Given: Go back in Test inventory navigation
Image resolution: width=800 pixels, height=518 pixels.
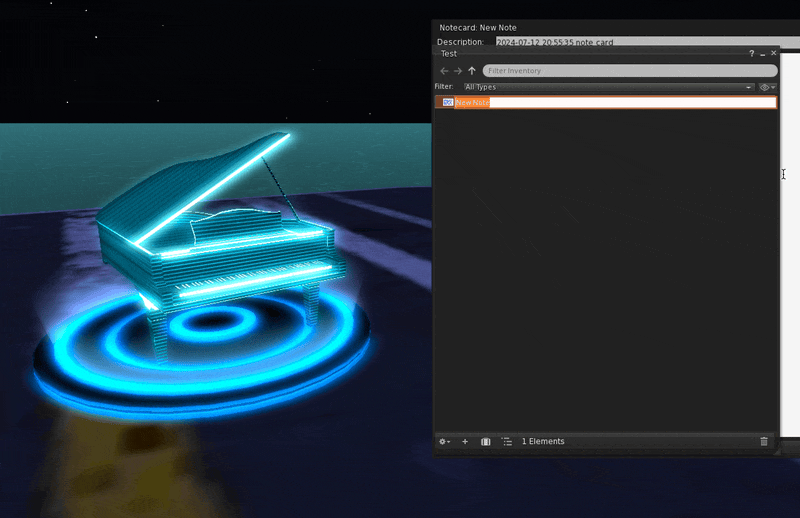Looking at the screenshot, I should [444, 71].
